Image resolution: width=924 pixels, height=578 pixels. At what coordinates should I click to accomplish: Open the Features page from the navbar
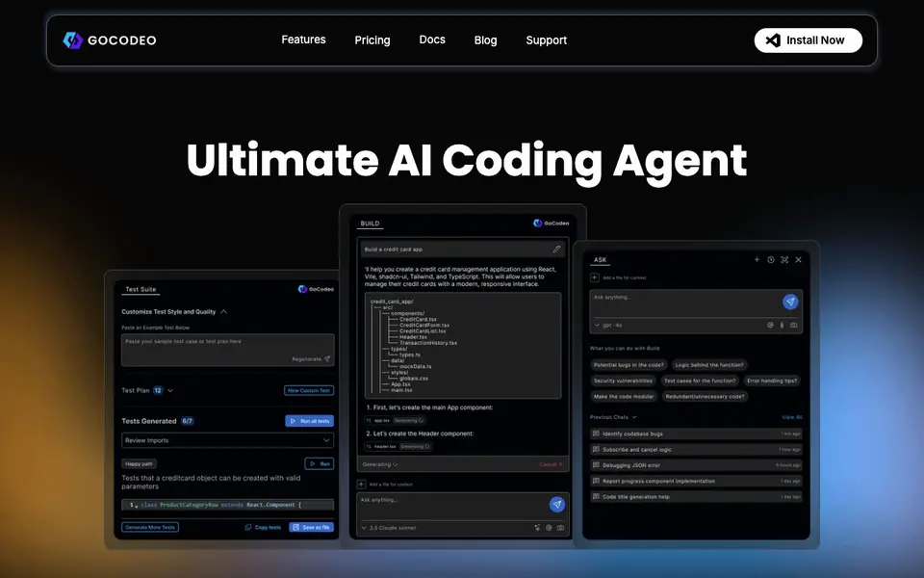click(x=303, y=39)
